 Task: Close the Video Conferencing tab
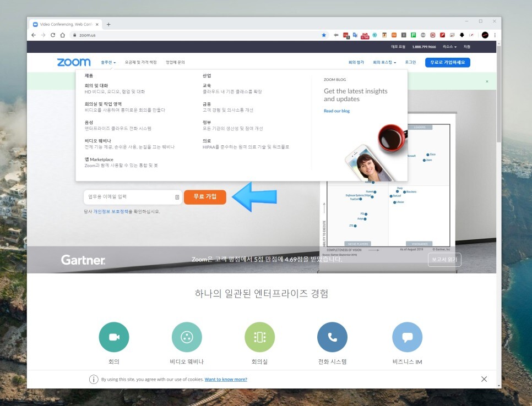[x=97, y=24]
